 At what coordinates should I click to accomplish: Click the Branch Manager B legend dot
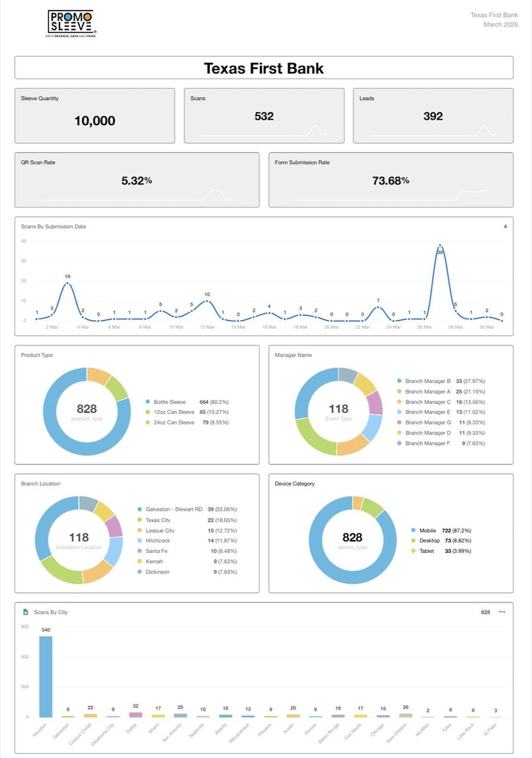[x=399, y=381]
